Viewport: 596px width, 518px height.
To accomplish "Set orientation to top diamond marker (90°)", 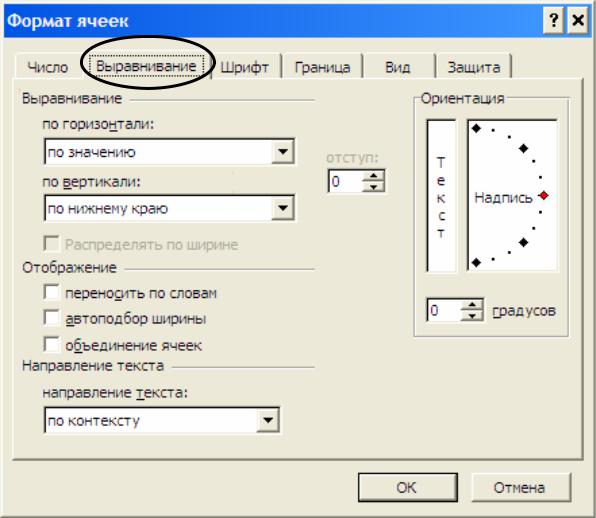I will click(x=476, y=128).
